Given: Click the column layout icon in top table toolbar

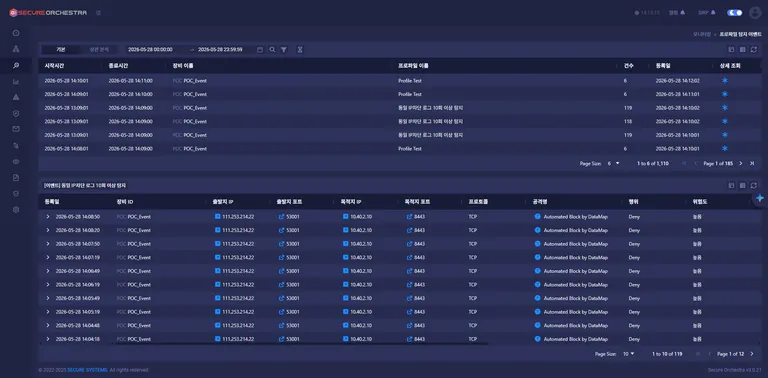Looking at the screenshot, I should point(743,49).
